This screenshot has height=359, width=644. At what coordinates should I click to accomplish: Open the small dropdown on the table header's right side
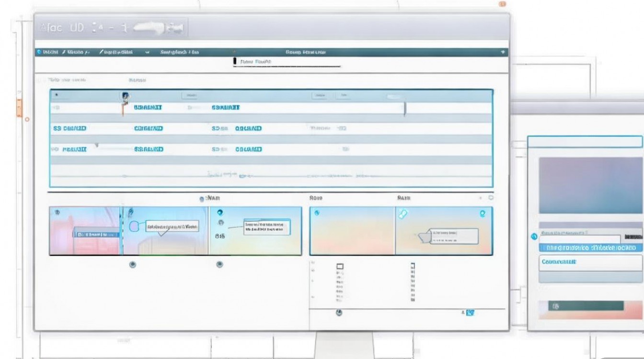point(342,96)
